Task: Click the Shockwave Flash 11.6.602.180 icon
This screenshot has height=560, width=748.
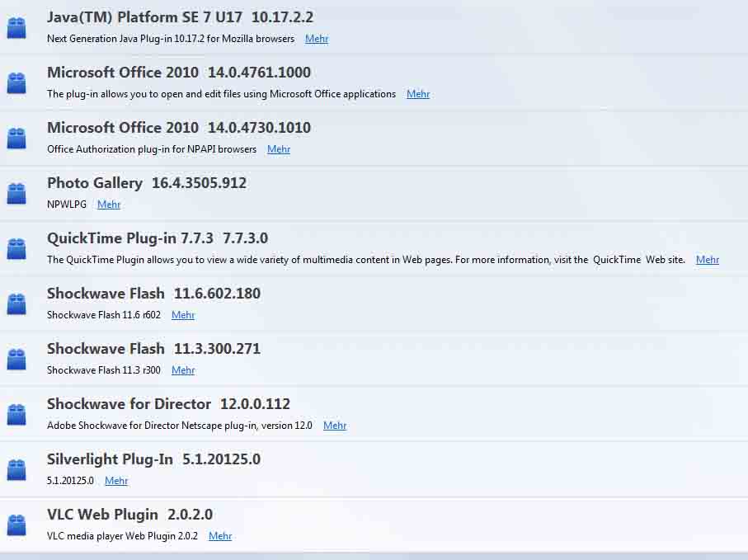Action: [16, 304]
